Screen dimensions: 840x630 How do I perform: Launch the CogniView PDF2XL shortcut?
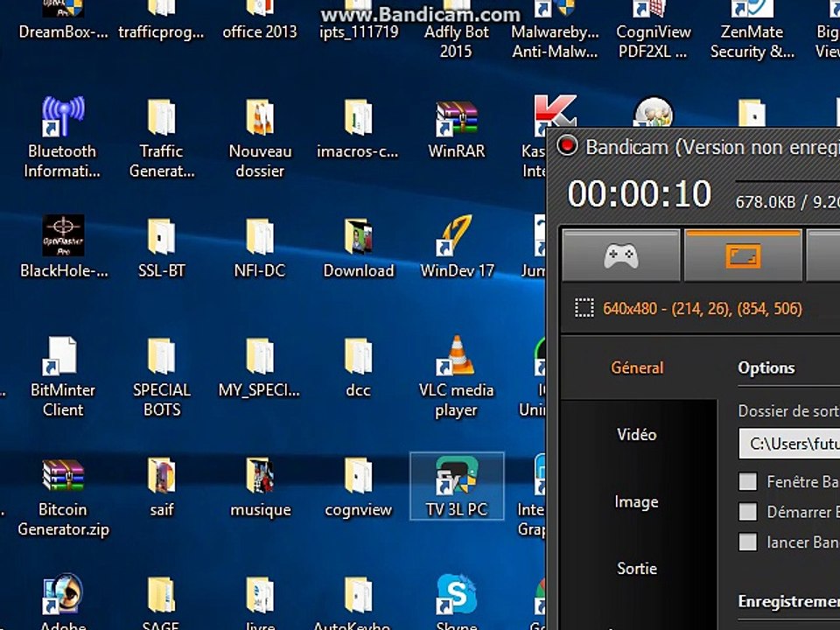(x=654, y=31)
